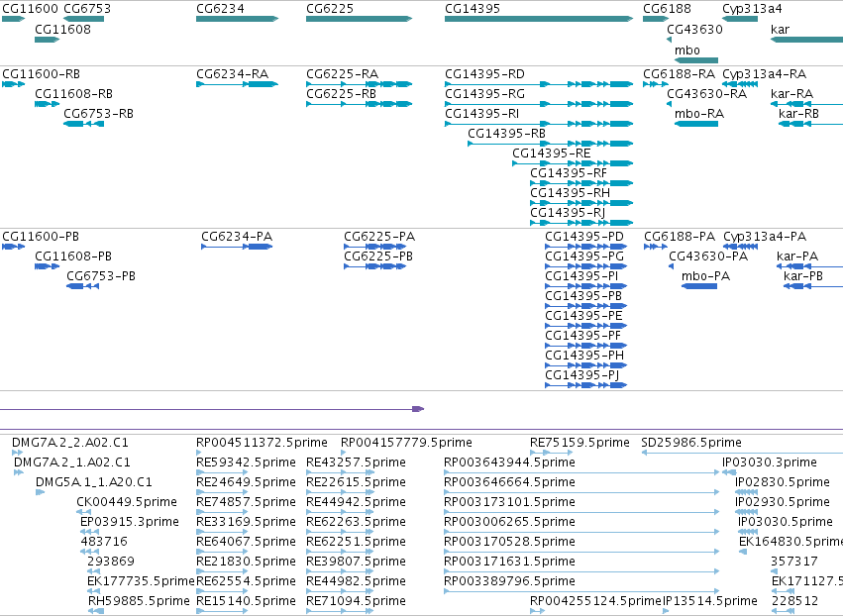The height and width of the screenshot is (616, 843).
Task: Click transcript CG6225-RA label
Action: click(x=343, y=74)
